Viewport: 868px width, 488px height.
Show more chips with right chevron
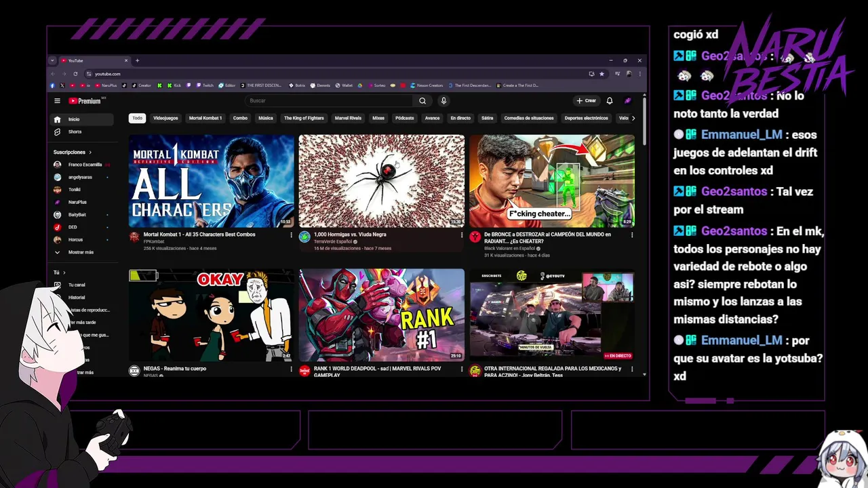(633, 118)
